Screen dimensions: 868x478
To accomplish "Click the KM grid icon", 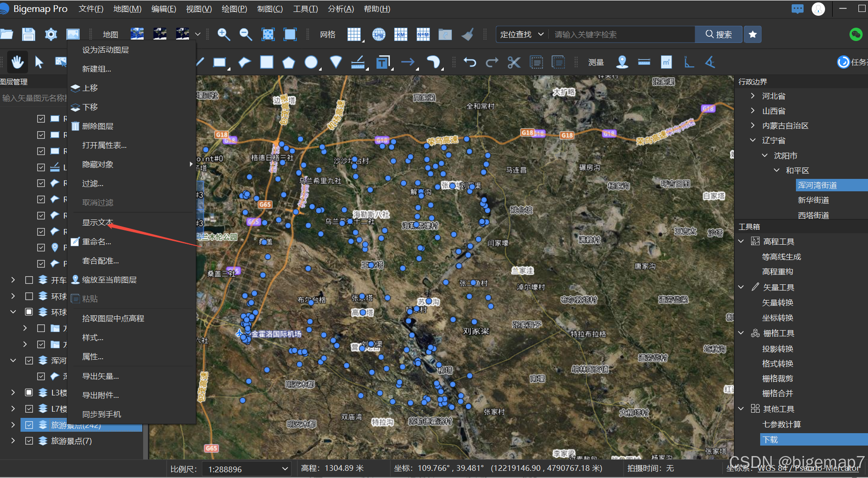I will (x=401, y=34).
